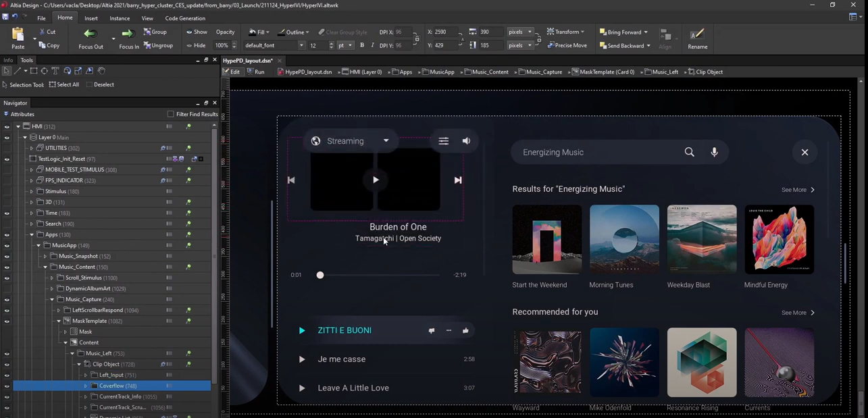This screenshot has width=868, height=418.
Task: Choose the Hand pan tool
Action: coord(101,70)
